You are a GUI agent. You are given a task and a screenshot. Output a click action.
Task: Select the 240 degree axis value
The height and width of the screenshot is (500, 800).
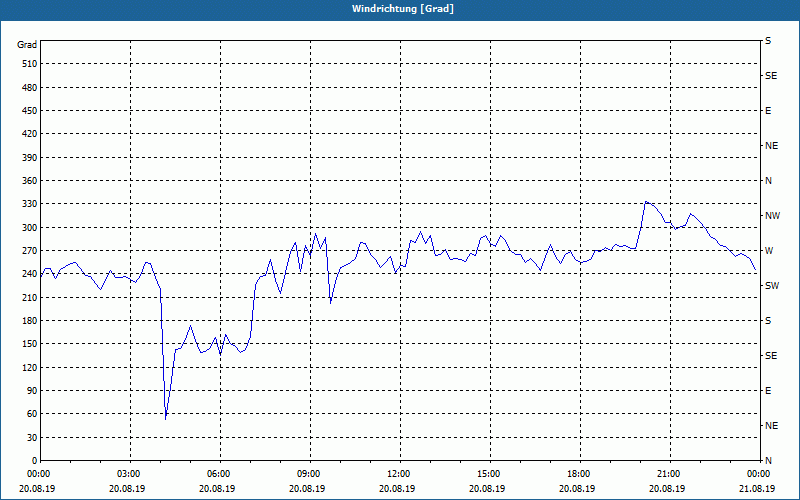tap(30, 274)
